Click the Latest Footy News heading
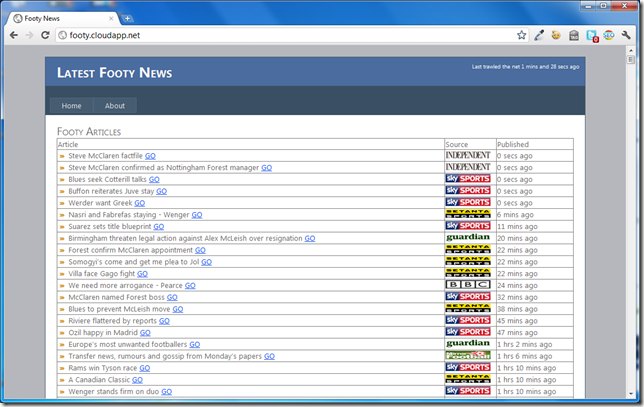This screenshot has height=407, width=644. (114, 73)
